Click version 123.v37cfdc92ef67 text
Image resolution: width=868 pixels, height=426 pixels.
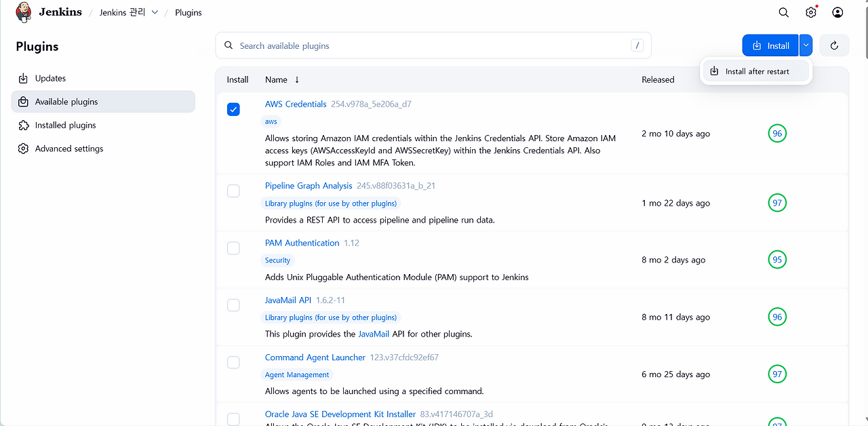click(x=404, y=357)
